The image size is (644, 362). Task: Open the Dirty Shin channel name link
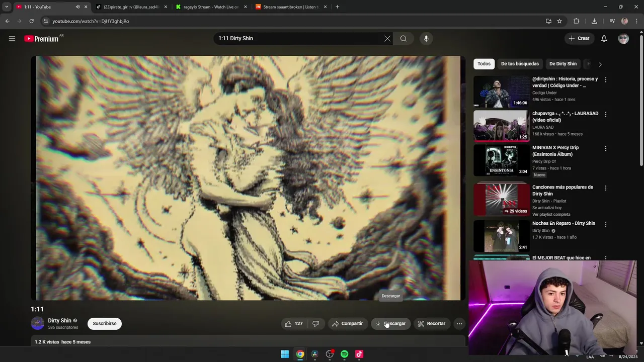point(59,321)
